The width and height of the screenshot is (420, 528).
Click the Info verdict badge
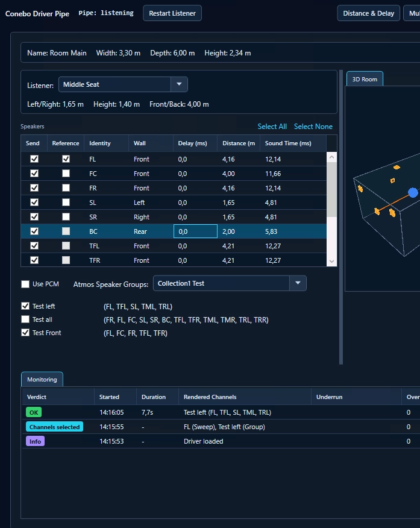click(35, 441)
